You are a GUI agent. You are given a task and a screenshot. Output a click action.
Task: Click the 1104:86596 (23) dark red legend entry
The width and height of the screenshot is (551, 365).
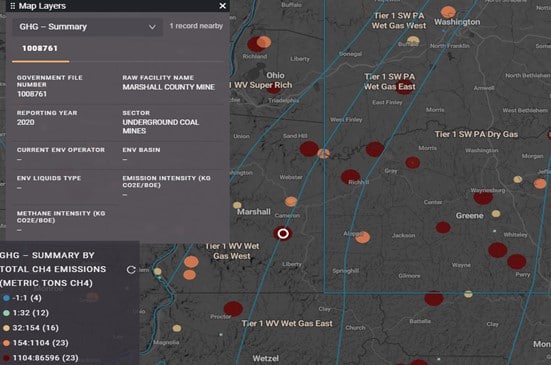point(40,358)
